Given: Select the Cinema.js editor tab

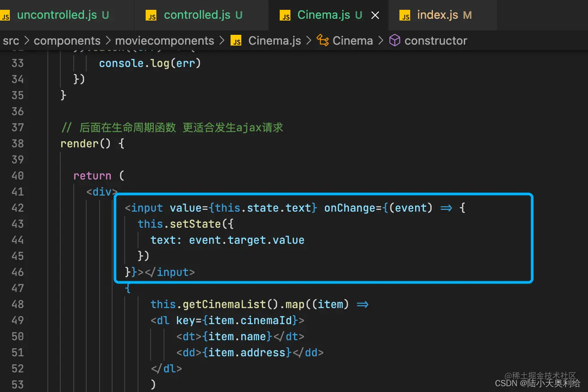Looking at the screenshot, I should pyautogui.click(x=324, y=15).
